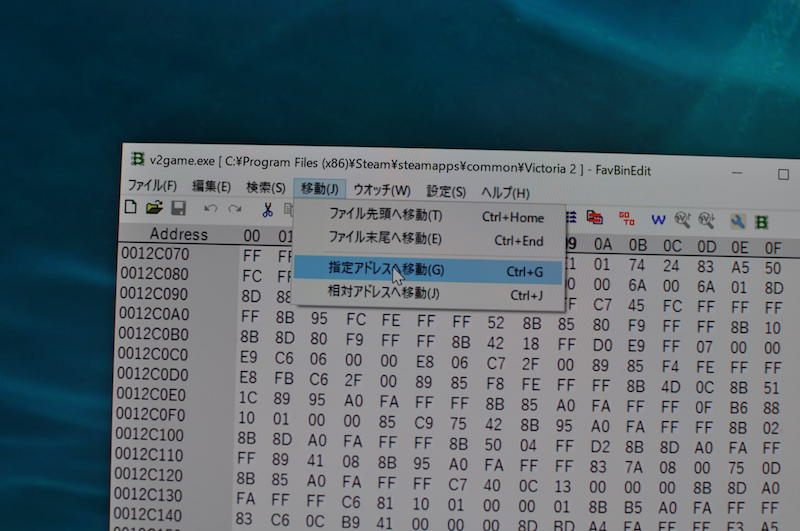This screenshot has height=531, width=800.
Task: Click the magnifier icon beside the wrench icon
Action: (x=707, y=220)
